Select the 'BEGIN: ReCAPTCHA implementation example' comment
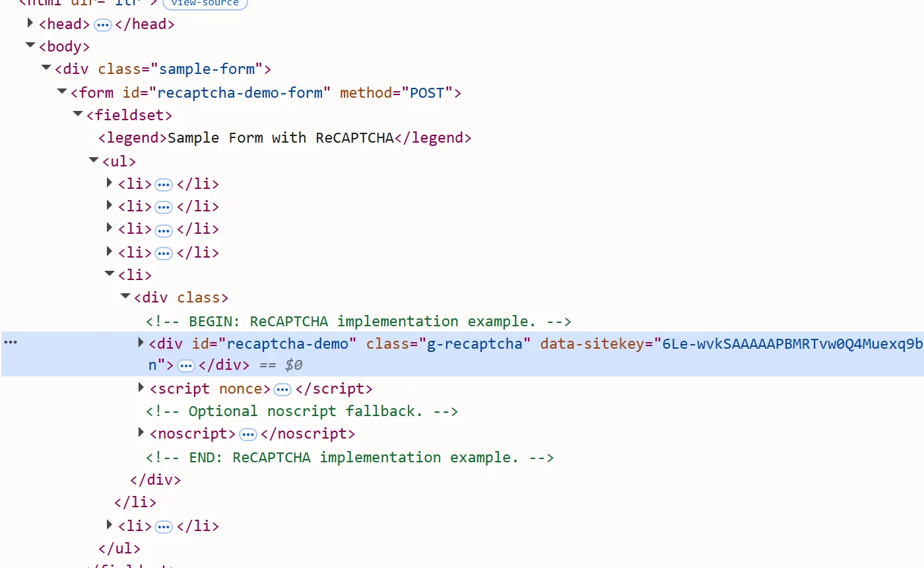 pyautogui.click(x=358, y=322)
